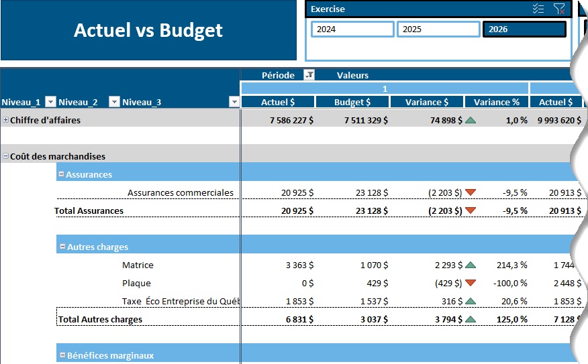588x364 pixels.
Task: Click the green arrow in the Matrice row
Action: 471,265
